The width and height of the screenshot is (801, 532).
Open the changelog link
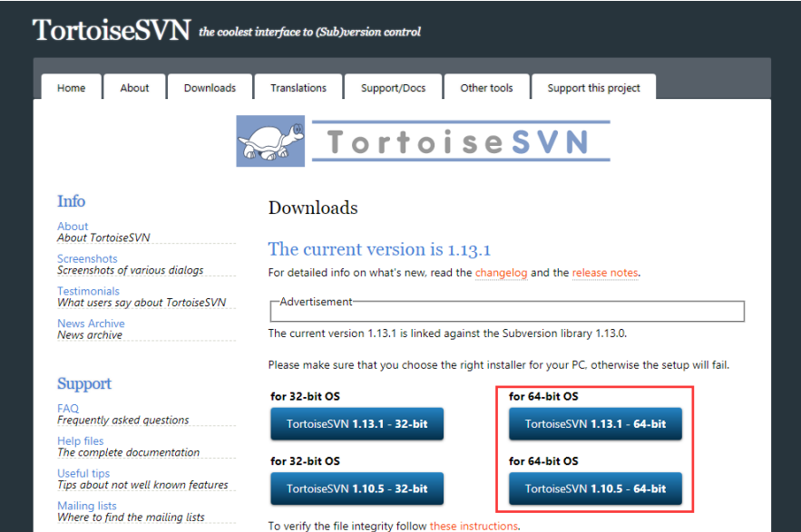(x=501, y=273)
